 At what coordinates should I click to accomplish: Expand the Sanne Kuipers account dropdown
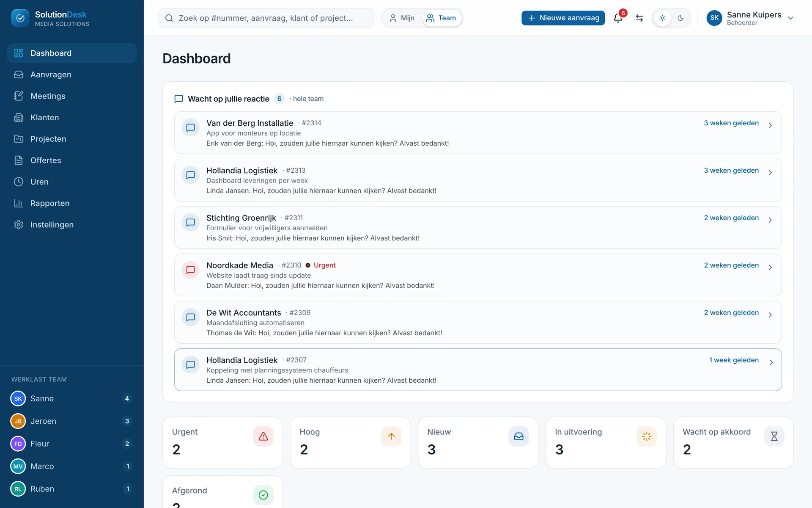(x=790, y=18)
